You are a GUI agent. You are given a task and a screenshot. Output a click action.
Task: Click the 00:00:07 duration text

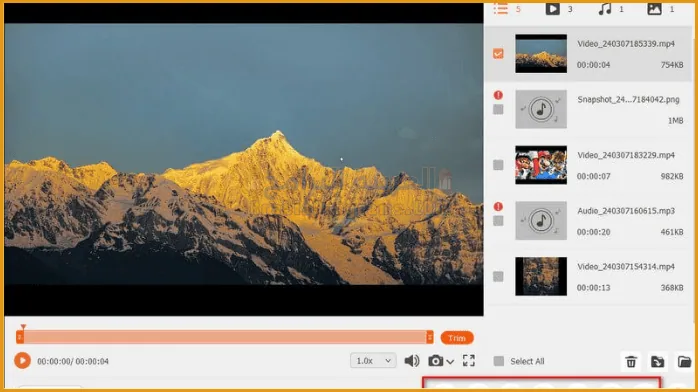pos(593,176)
